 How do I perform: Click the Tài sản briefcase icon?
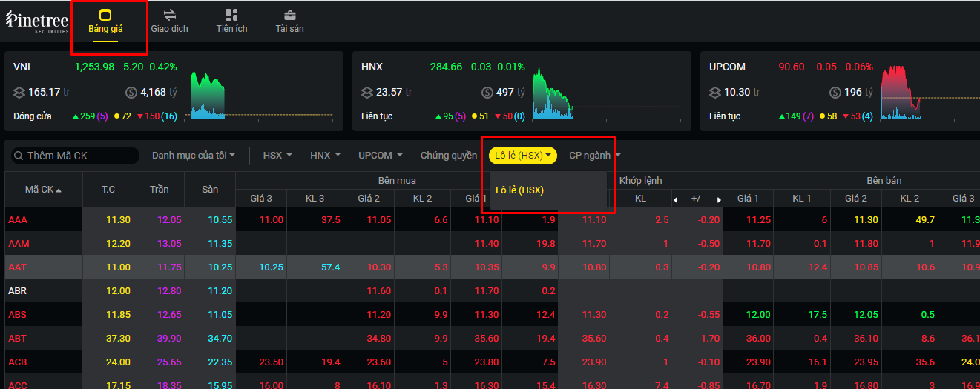coord(290,16)
